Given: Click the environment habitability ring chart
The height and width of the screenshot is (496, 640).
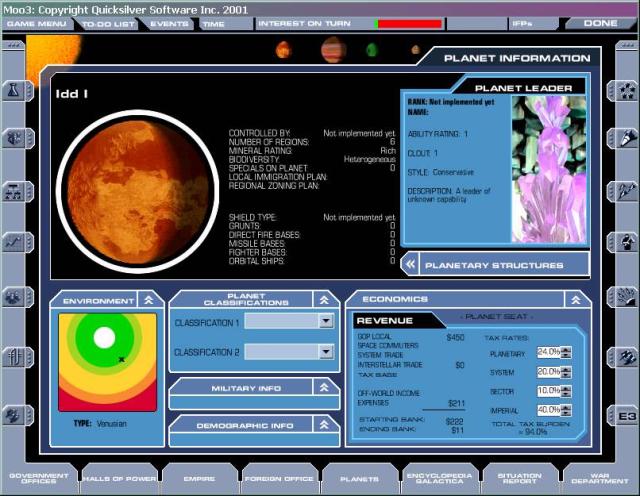Looking at the screenshot, I should click(x=108, y=362).
